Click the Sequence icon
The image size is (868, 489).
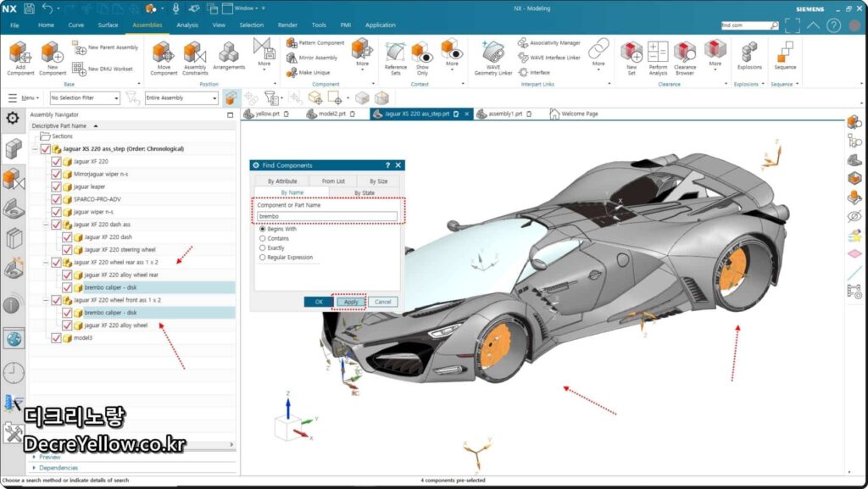785,55
